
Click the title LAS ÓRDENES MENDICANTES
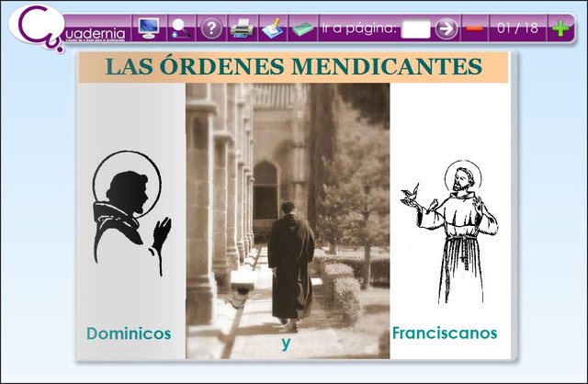click(294, 66)
